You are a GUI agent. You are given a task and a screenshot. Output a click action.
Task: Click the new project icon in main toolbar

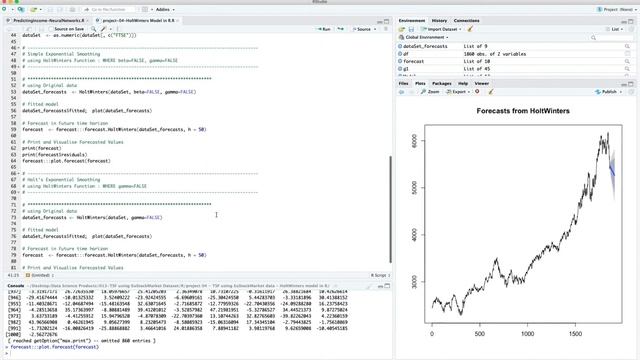(x=20, y=9)
